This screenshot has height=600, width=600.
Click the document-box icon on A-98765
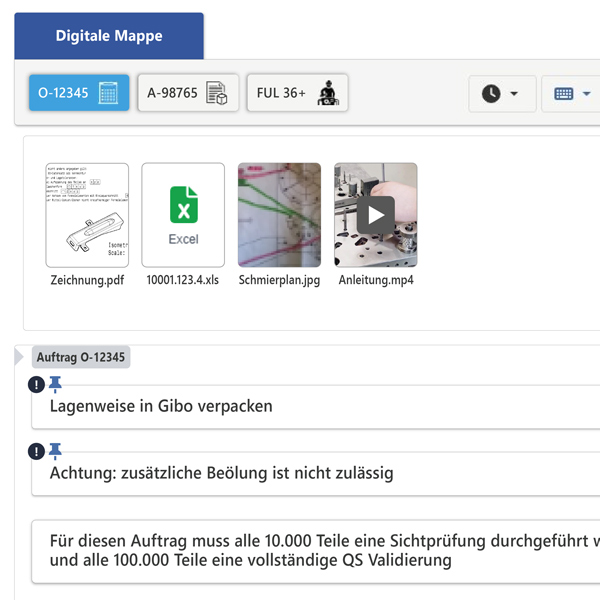click(217, 93)
